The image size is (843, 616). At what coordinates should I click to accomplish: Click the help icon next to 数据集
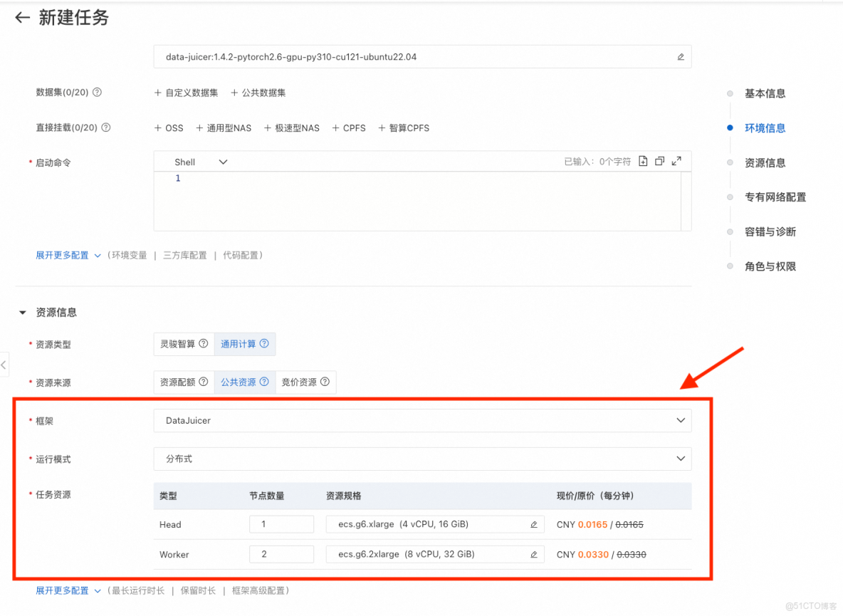point(98,93)
